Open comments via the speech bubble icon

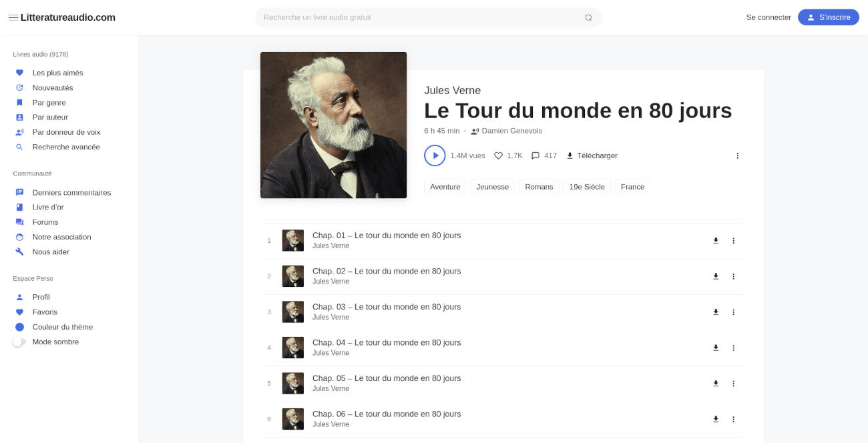point(535,155)
